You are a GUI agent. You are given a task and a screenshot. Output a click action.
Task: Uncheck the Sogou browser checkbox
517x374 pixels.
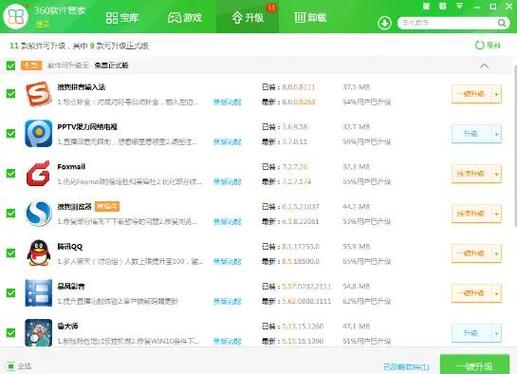coord(11,213)
